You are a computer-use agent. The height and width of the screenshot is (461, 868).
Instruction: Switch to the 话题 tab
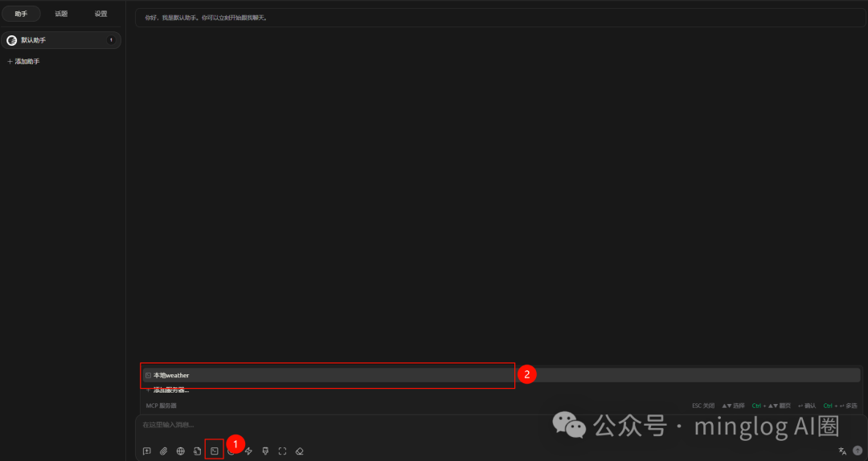61,14
